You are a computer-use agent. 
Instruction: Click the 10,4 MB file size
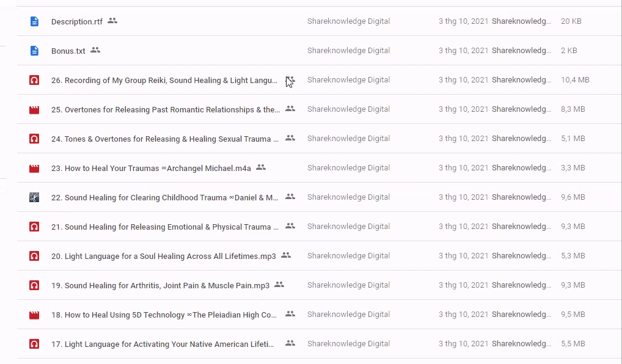pos(575,80)
